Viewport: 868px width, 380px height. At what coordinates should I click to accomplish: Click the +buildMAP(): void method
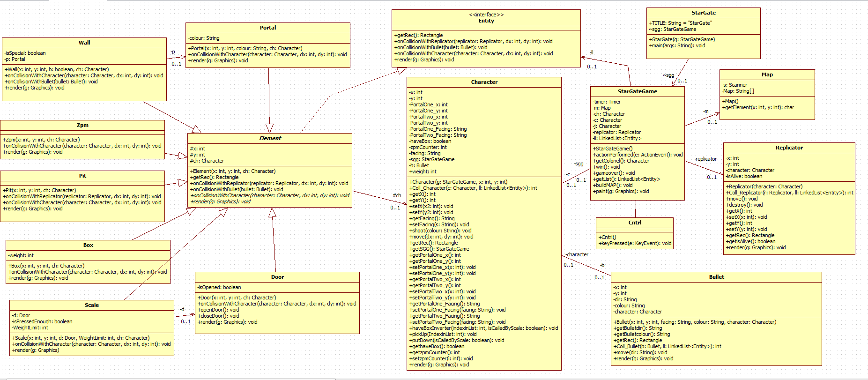point(613,185)
